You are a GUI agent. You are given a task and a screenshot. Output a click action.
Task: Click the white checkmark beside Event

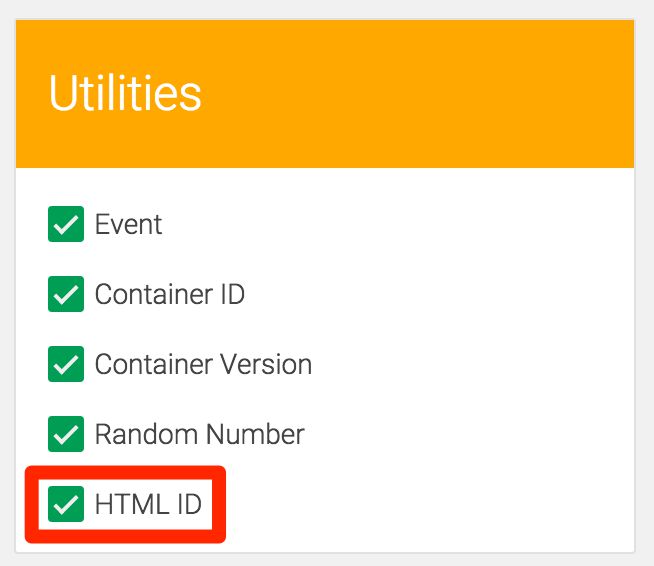click(x=66, y=225)
